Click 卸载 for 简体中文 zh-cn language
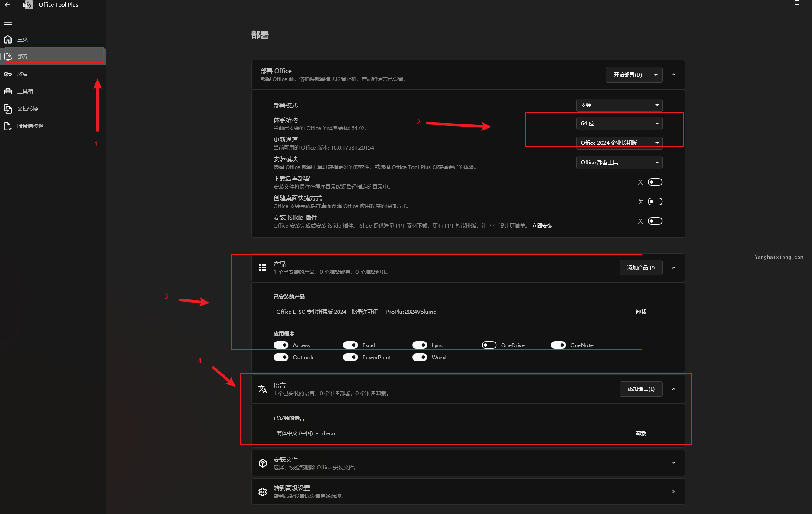The width and height of the screenshot is (812, 514). click(x=641, y=433)
